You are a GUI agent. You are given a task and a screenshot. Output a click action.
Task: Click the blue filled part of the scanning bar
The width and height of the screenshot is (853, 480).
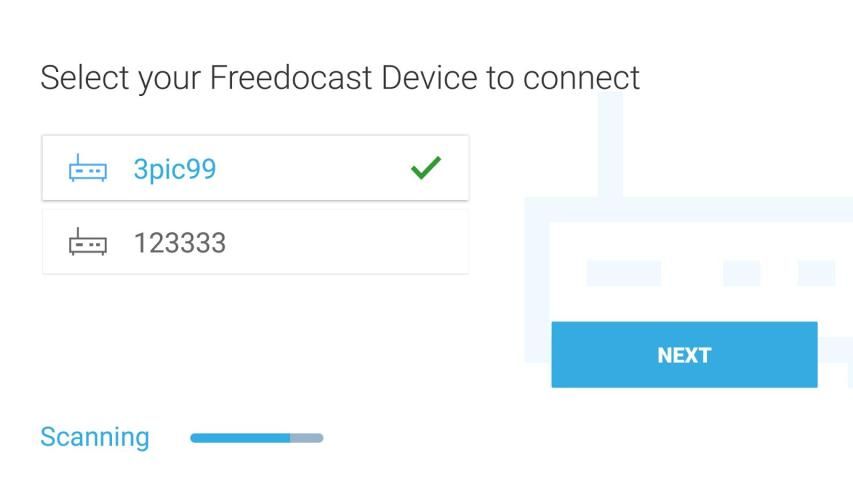(240, 437)
